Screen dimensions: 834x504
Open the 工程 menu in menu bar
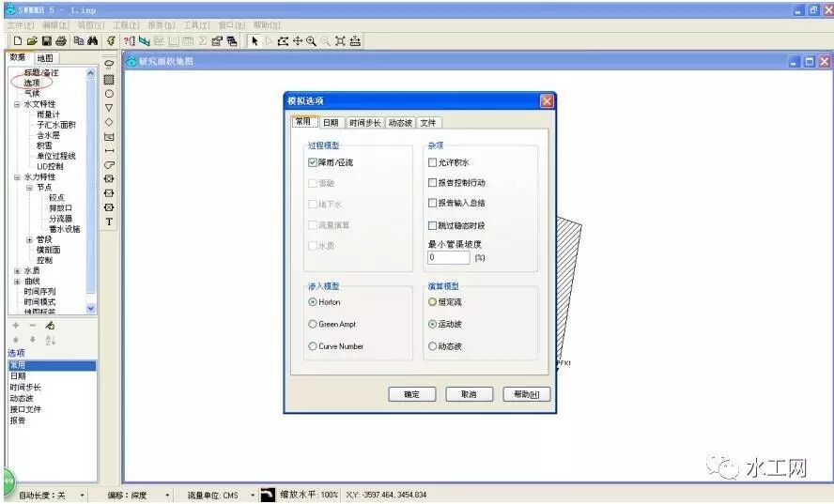click(126, 25)
